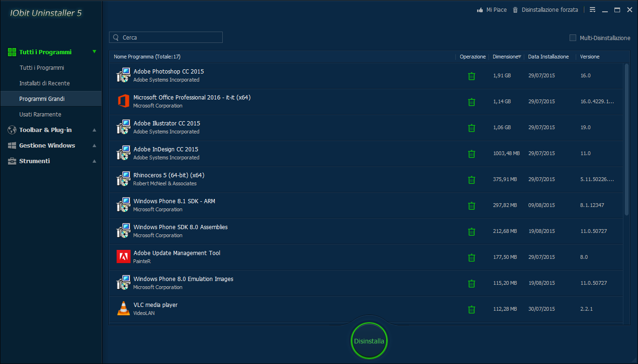
Task: Click version 8.1.12347 value
Action: coord(592,205)
